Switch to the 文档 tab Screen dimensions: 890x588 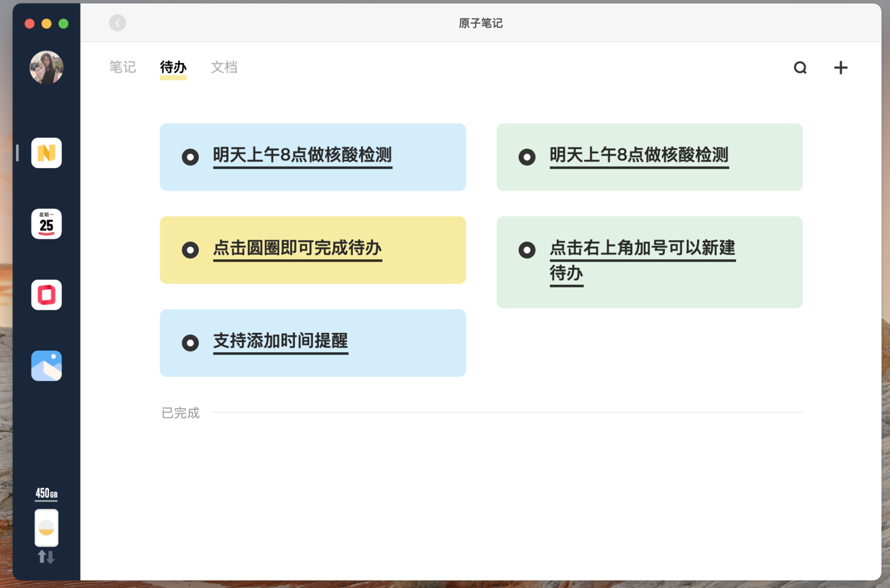click(x=224, y=67)
